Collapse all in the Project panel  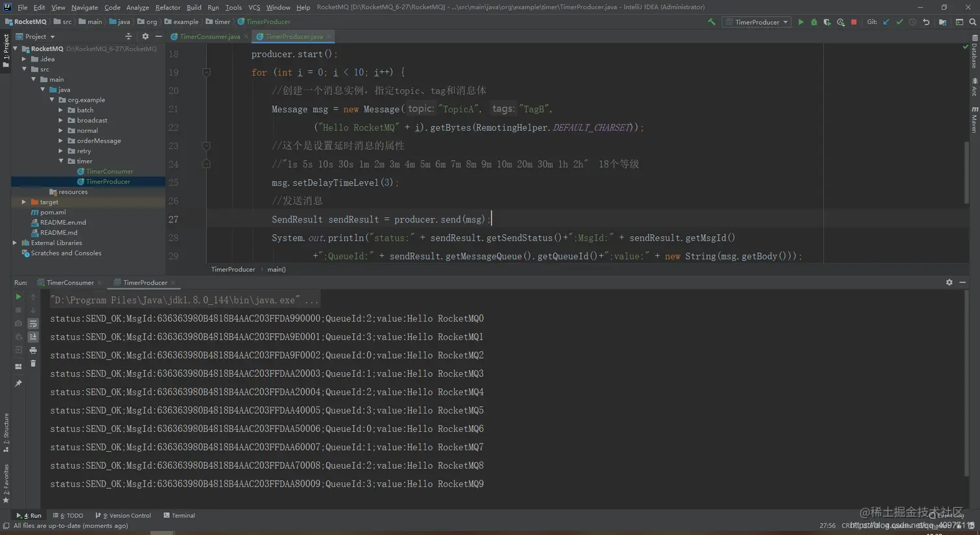(128, 36)
